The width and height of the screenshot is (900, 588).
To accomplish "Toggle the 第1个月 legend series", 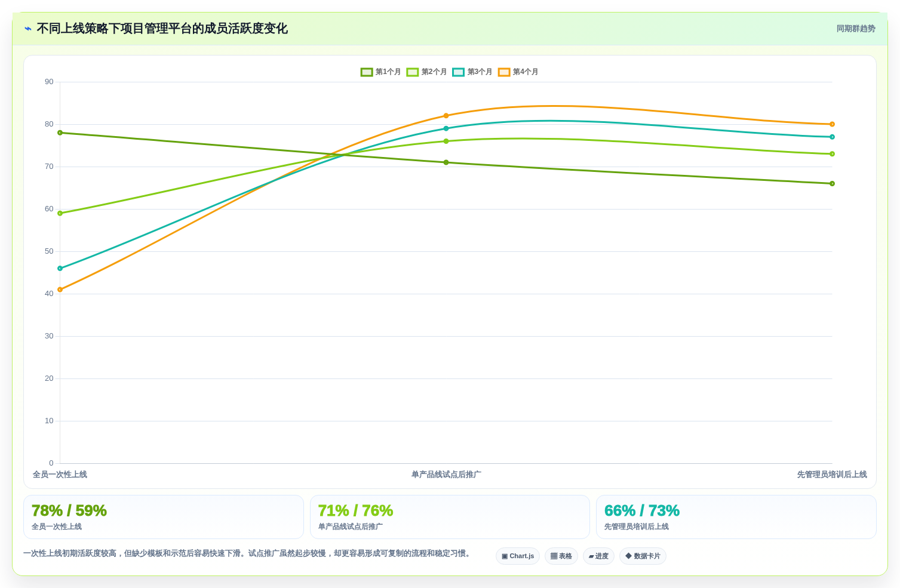I will [x=381, y=72].
